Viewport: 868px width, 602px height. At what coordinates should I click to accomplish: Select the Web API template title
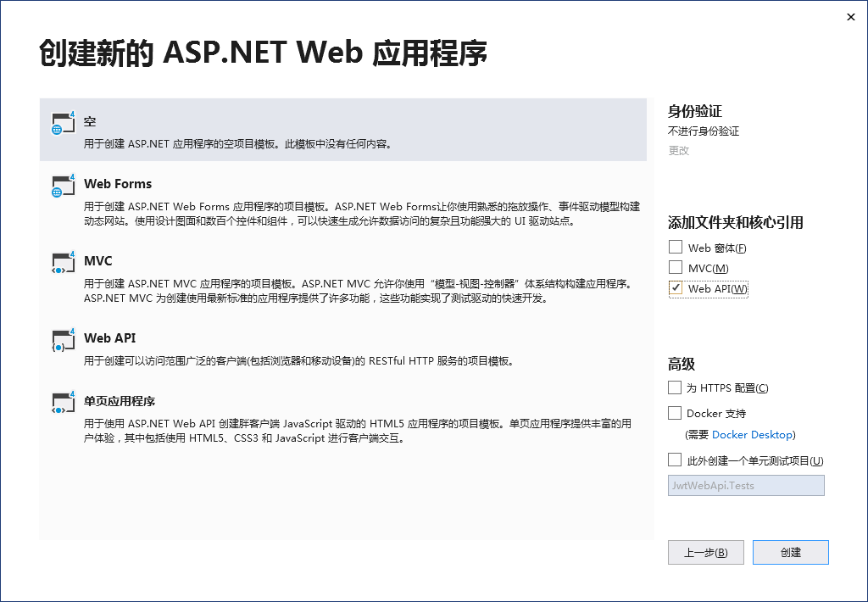109,337
